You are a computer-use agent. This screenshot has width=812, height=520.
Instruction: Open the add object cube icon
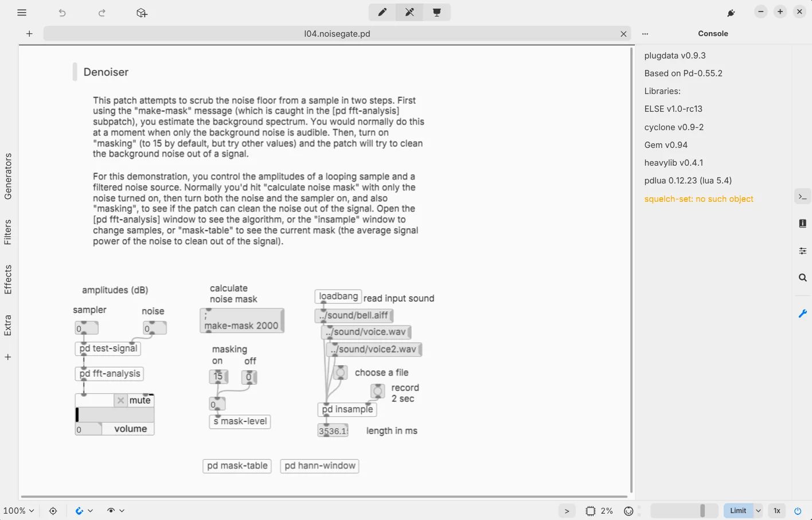[142, 13]
